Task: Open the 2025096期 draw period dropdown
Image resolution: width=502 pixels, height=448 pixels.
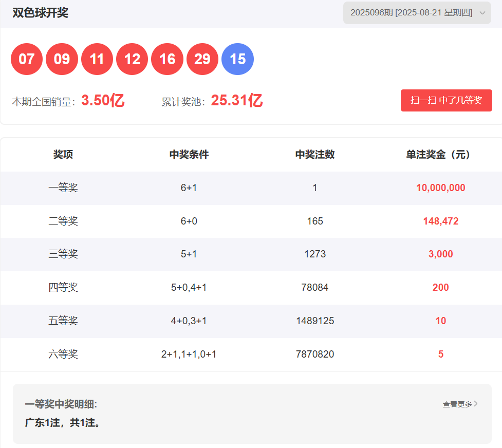Action: tap(411, 13)
